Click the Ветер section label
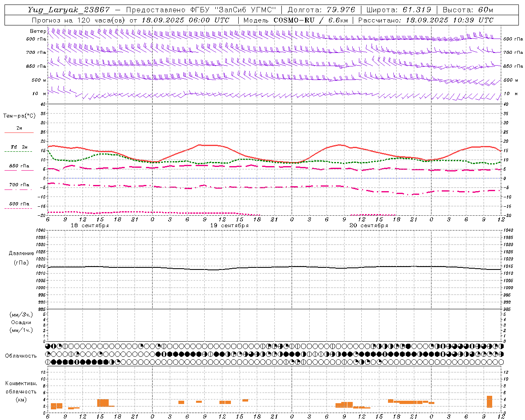Image resolution: width=525 pixels, height=420 pixels. [x=38, y=31]
